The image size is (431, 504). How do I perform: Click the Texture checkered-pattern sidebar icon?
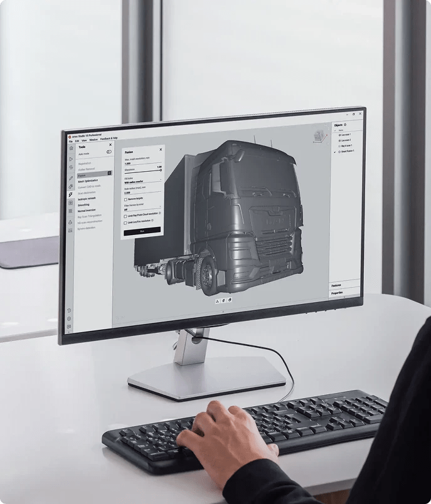(x=70, y=211)
